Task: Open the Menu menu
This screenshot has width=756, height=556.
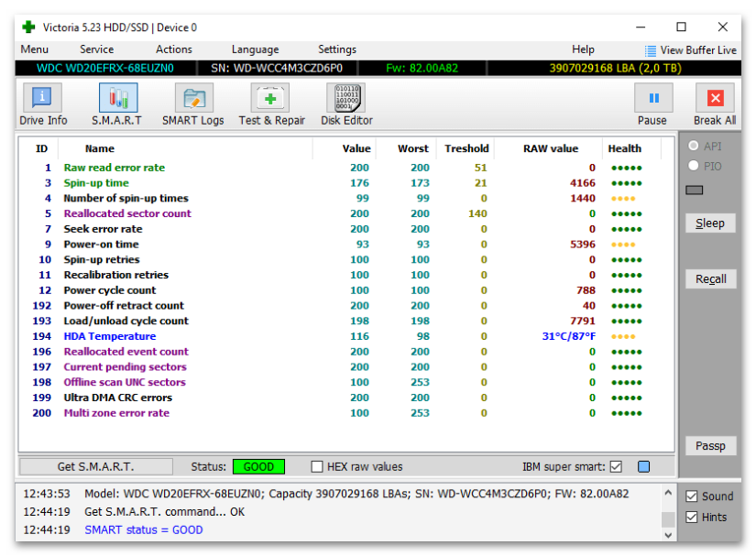Action: pyautogui.click(x=34, y=49)
